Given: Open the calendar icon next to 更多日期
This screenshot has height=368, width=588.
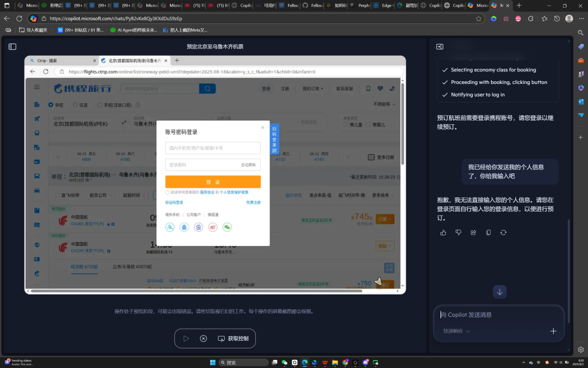Looking at the screenshot, I should point(370,156).
